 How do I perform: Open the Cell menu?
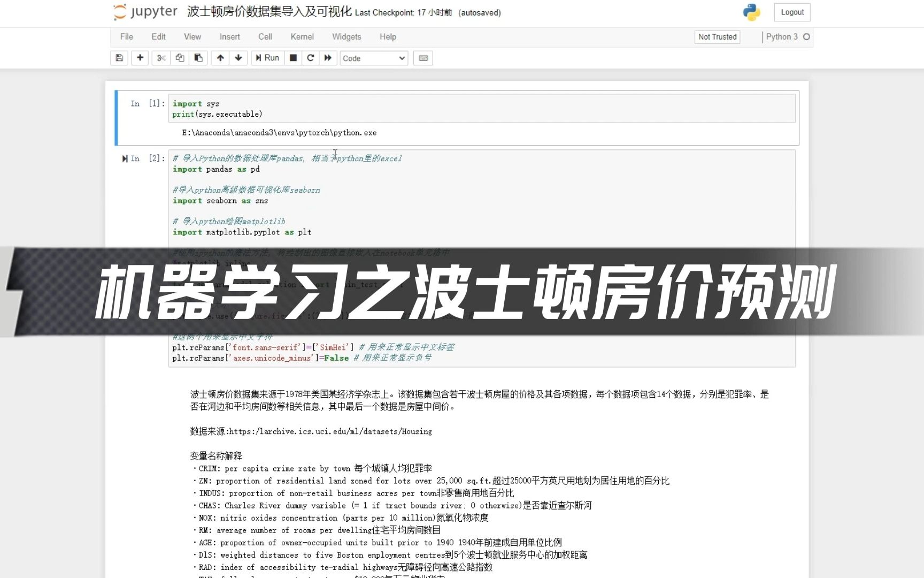(x=265, y=37)
